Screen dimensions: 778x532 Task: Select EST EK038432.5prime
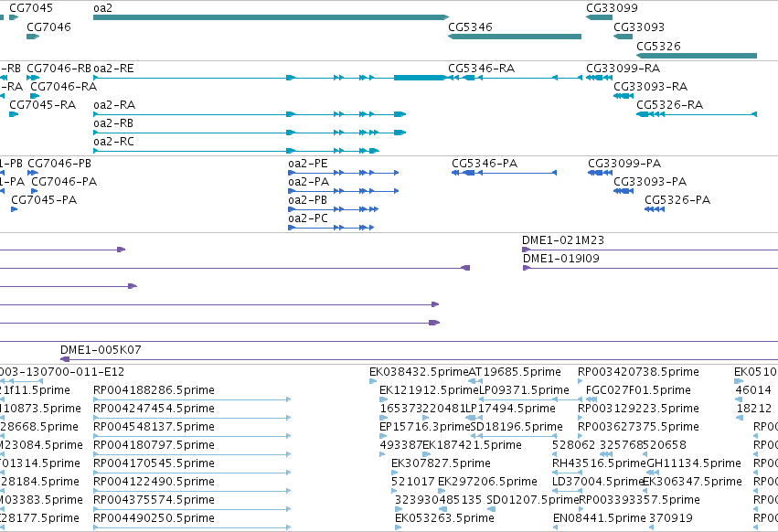coord(419,372)
